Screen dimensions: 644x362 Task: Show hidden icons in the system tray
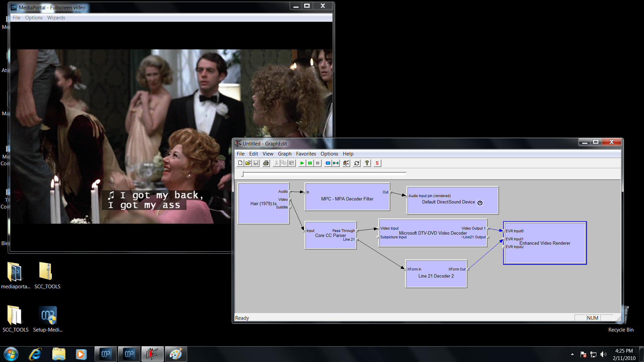(x=572, y=354)
